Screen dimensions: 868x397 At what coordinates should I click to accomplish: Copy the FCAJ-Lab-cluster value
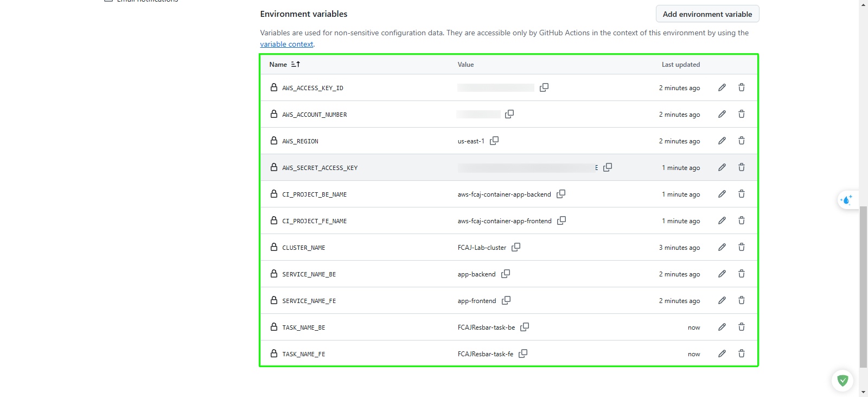click(516, 247)
